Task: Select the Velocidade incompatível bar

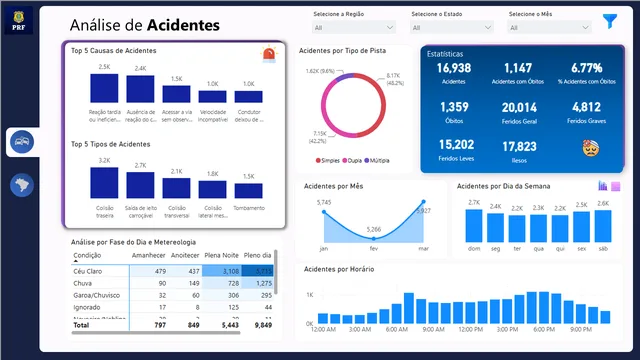Action: click(x=213, y=97)
